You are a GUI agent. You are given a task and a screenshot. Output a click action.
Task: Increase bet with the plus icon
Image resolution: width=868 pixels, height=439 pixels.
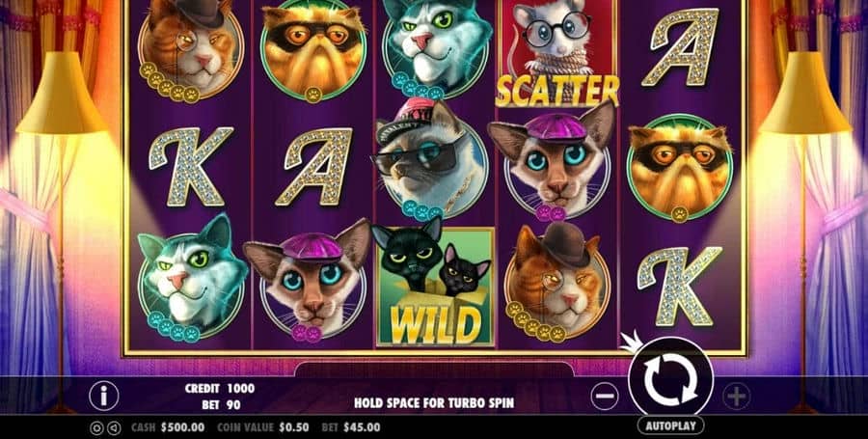pos(736,397)
